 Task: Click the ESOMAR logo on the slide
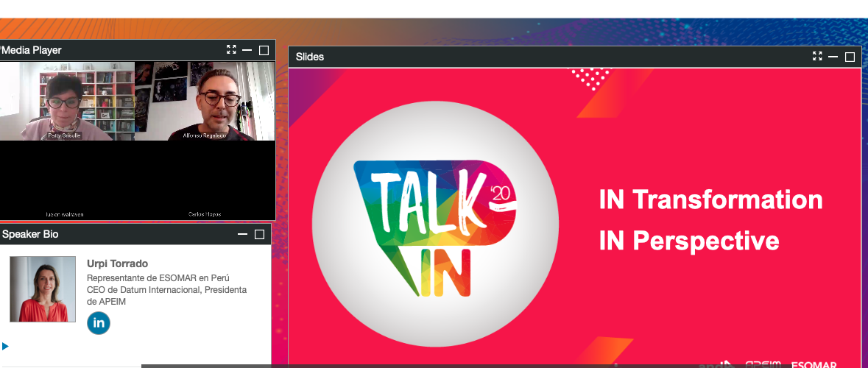pyautogui.click(x=814, y=364)
